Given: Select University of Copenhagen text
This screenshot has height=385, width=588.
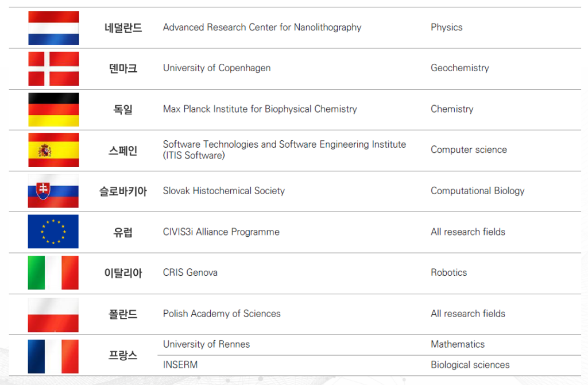Looking at the screenshot, I should (216, 68).
